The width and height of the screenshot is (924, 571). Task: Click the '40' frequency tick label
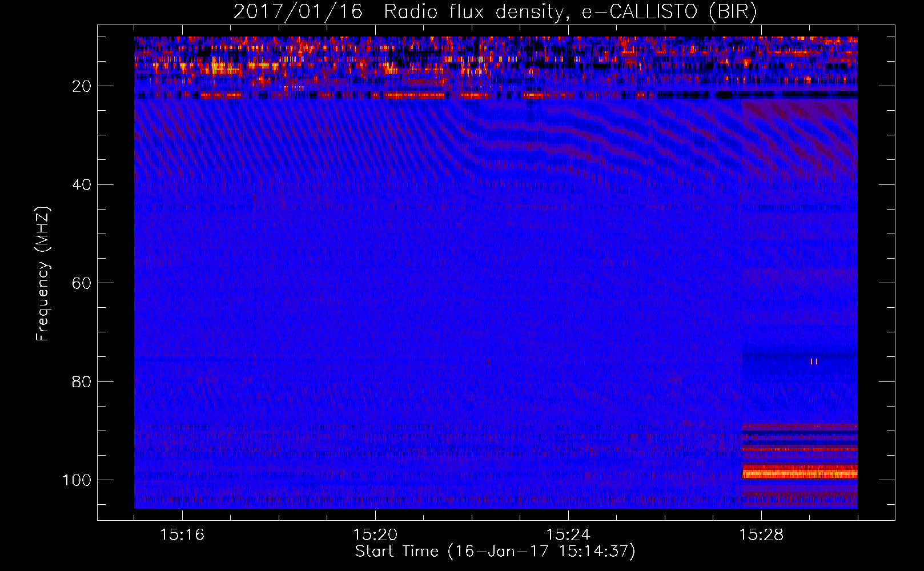pyautogui.click(x=82, y=185)
